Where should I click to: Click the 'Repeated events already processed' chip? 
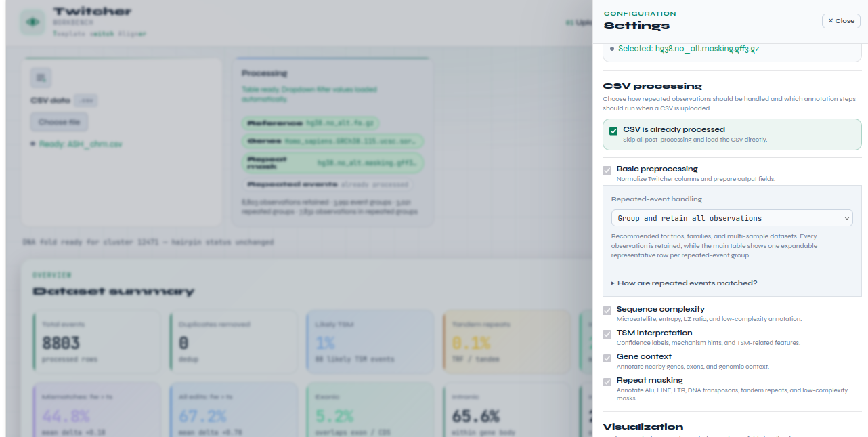pos(328,184)
